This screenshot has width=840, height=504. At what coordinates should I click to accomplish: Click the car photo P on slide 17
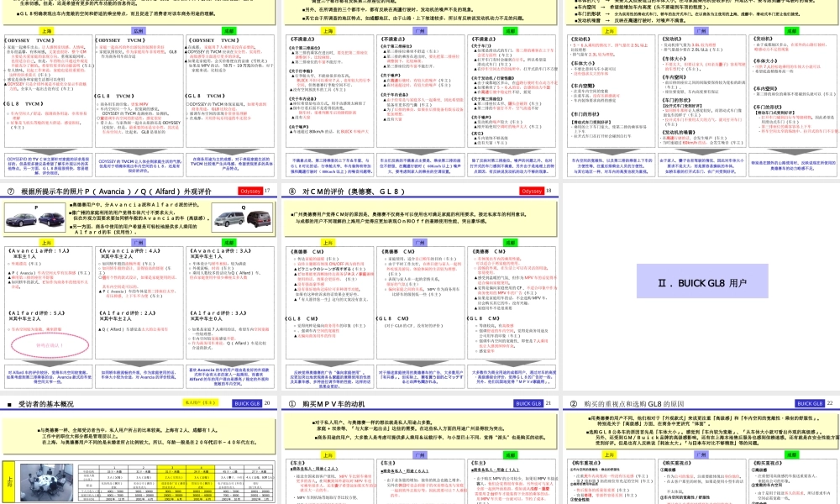click(x=35, y=218)
